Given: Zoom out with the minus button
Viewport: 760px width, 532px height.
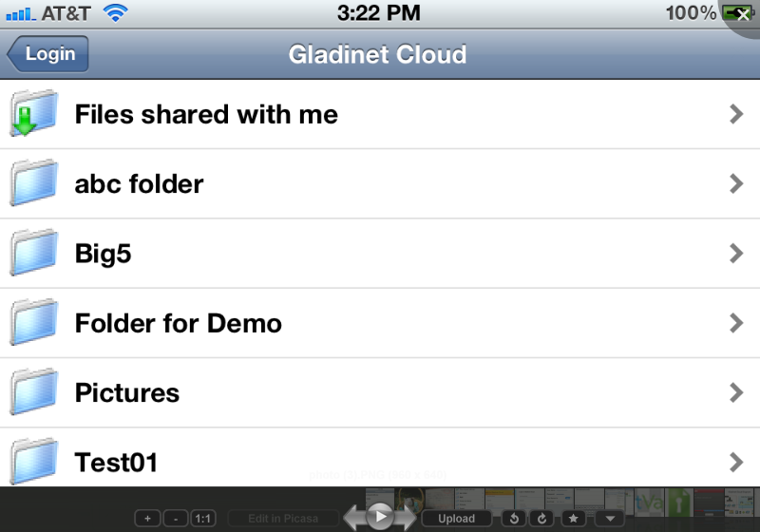Looking at the screenshot, I should [x=176, y=519].
